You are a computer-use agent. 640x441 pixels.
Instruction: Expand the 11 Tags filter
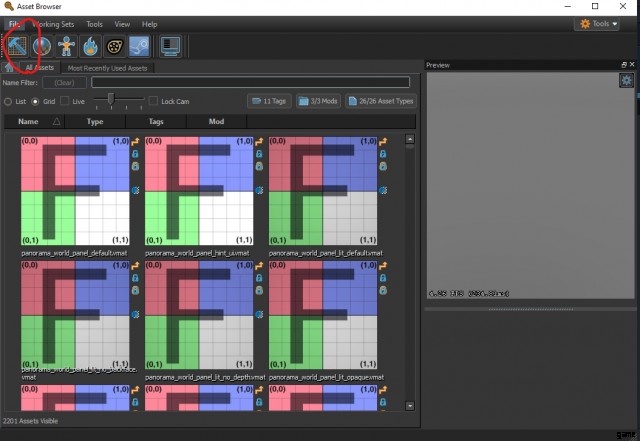[268, 101]
